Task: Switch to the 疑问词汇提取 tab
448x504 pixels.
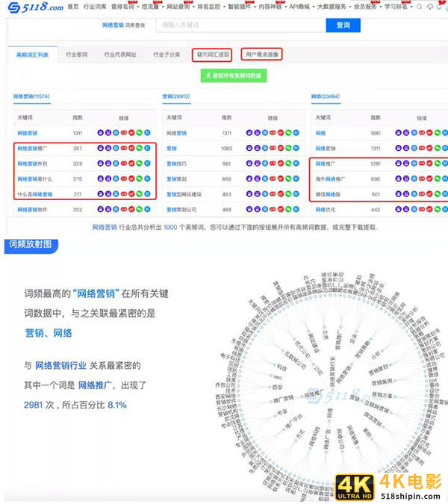Action: (x=212, y=55)
